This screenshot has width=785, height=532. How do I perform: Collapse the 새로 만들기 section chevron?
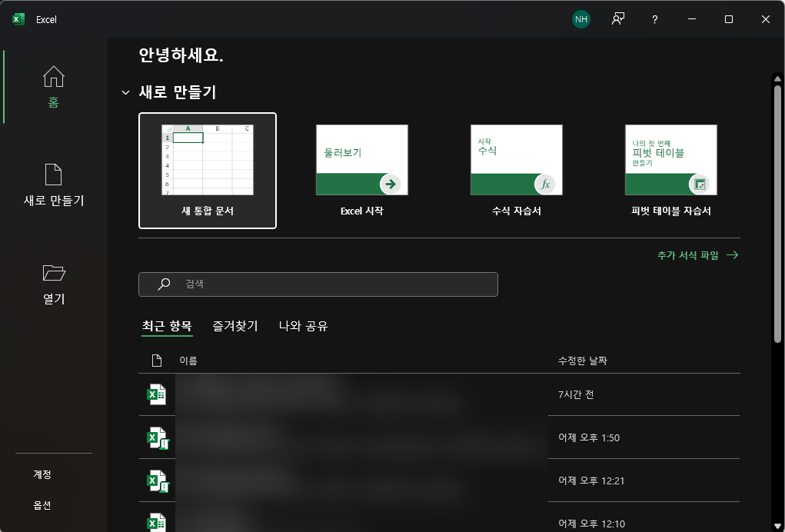click(125, 91)
